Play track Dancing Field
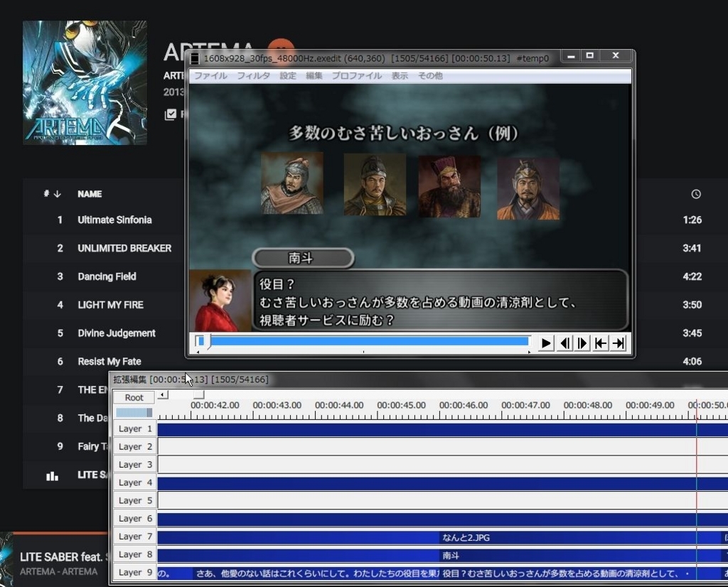The image size is (728, 587). coord(107,276)
